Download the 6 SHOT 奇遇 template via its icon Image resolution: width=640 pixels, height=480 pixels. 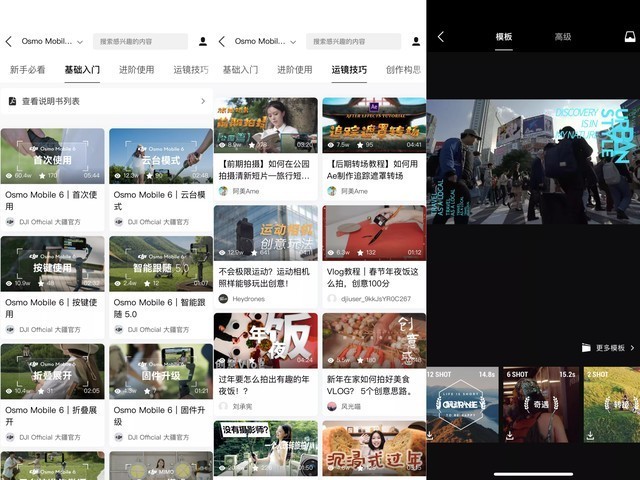(x=509, y=436)
